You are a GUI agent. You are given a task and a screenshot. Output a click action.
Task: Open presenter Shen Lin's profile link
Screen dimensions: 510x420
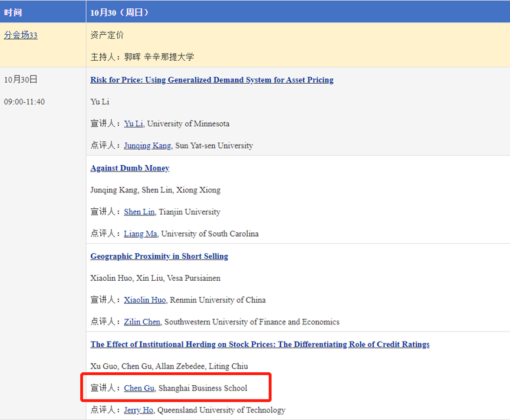coord(139,212)
